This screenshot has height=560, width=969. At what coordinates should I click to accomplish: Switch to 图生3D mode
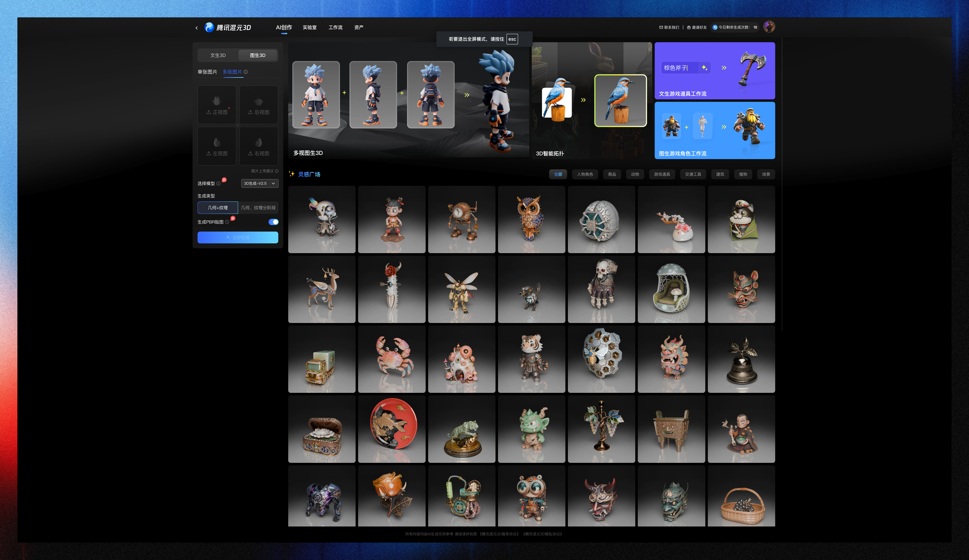click(258, 55)
